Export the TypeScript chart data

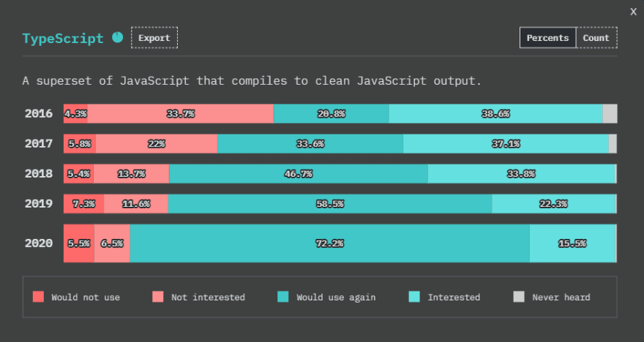(x=154, y=38)
